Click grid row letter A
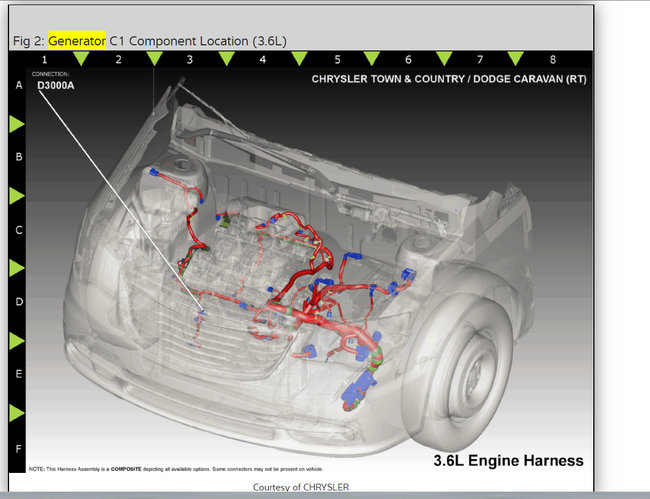 tap(19, 85)
